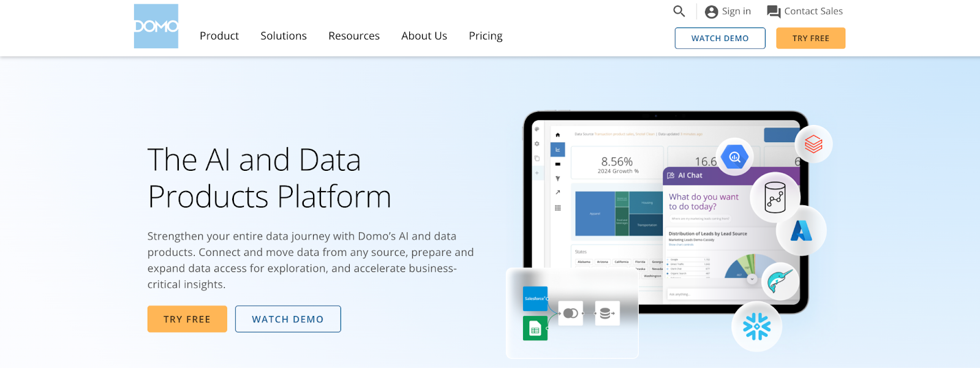
Task: Click the AI Chat header icon
Action: coord(671,176)
